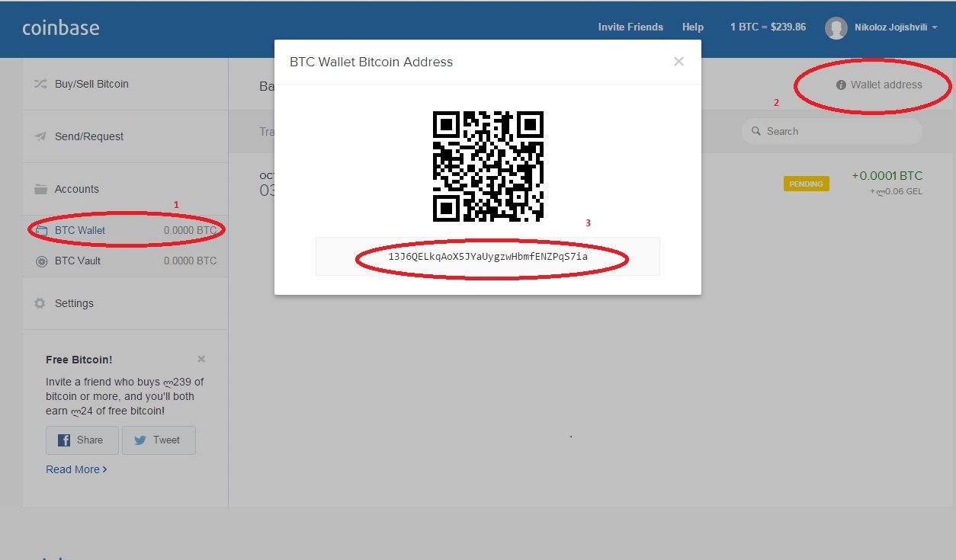Click the Search transactions field
The height and width of the screenshot is (560, 956).
pyautogui.click(x=832, y=131)
